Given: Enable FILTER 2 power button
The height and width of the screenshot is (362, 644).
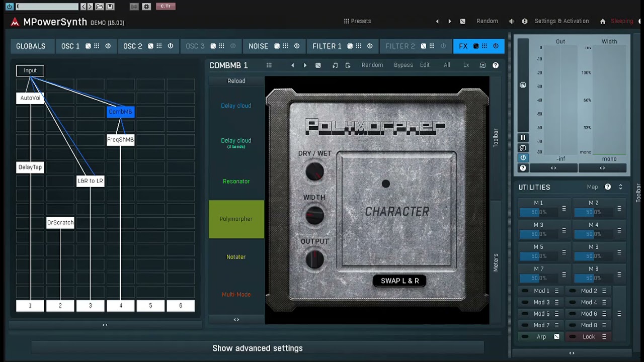Looking at the screenshot, I should coord(443,46).
